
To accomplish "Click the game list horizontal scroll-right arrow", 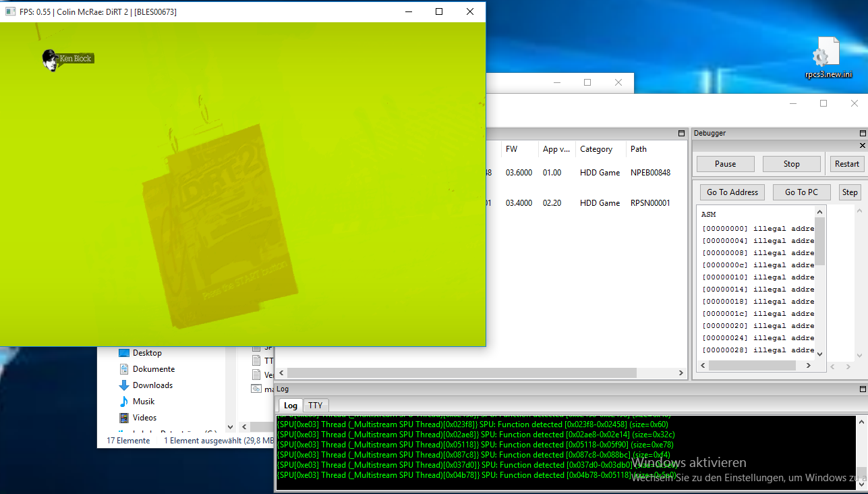I will pos(681,373).
